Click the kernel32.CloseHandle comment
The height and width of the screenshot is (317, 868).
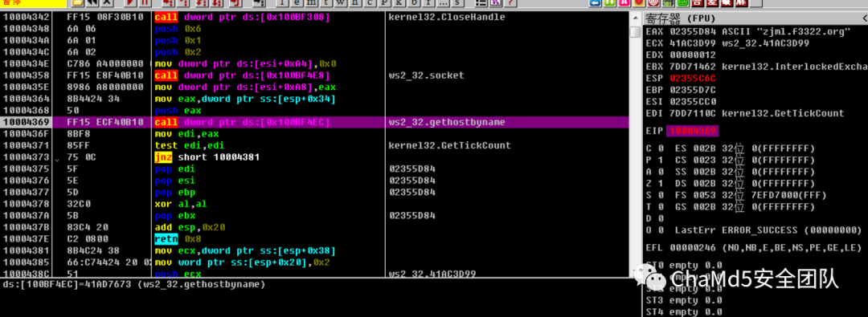(448, 17)
